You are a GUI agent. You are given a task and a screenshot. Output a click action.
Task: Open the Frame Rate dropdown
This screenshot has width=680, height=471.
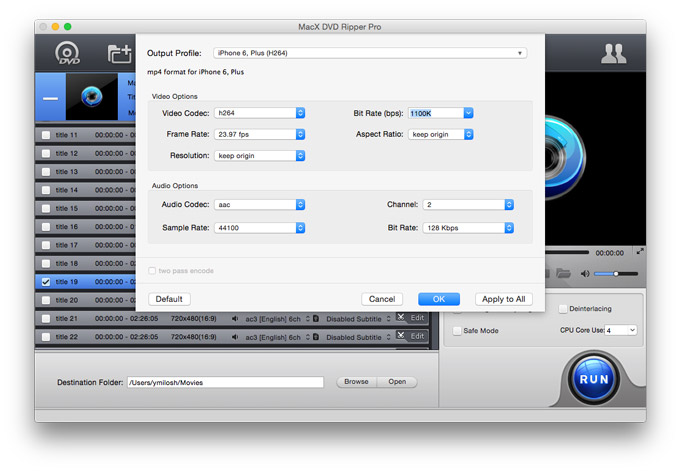click(x=258, y=134)
